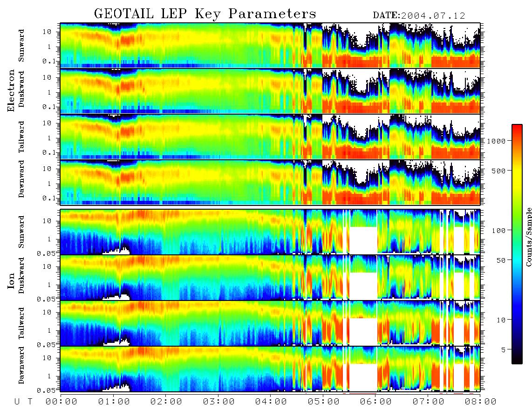
Task: Click the Ion Tailward spectrogram panel
Action: (270, 323)
